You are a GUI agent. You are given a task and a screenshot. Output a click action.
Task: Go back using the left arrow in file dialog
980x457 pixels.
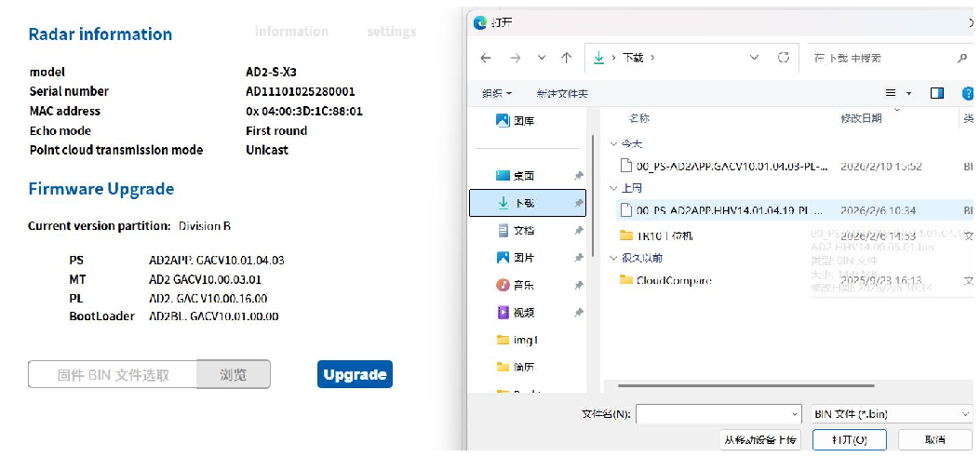pos(486,58)
